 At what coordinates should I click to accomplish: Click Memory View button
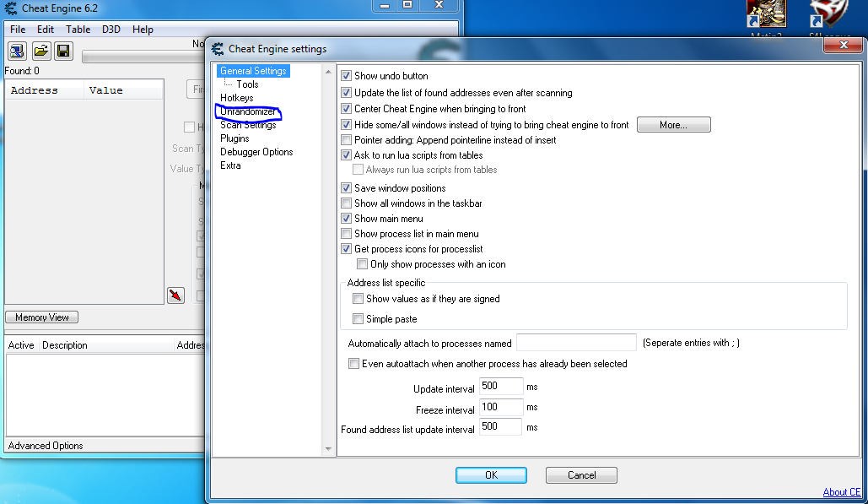coord(41,317)
